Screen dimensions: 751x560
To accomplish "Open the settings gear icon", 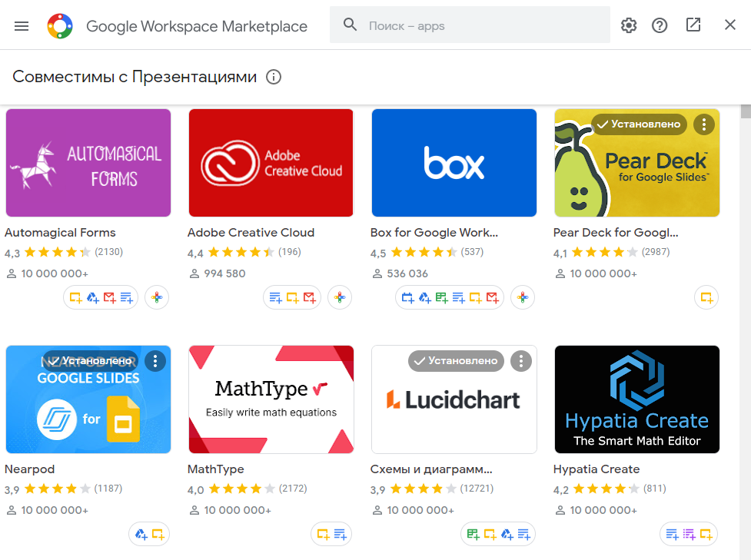I will pyautogui.click(x=628, y=25).
